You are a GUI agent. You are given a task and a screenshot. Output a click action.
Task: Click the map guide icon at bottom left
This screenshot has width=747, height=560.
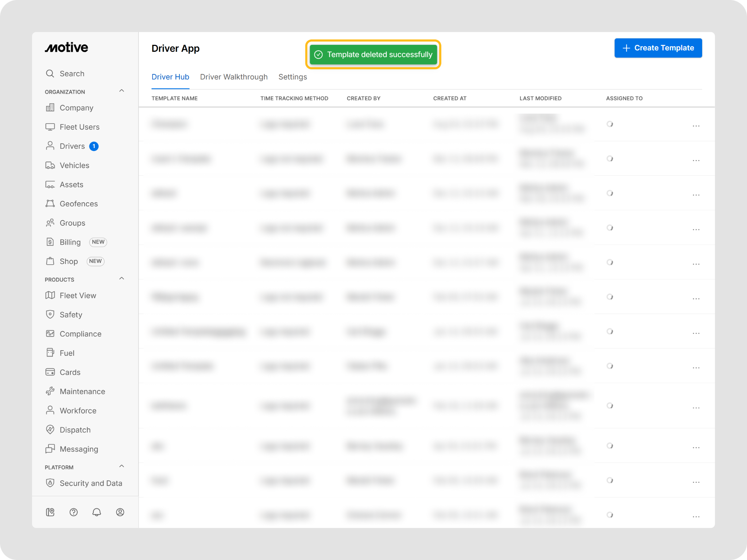point(50,512)
